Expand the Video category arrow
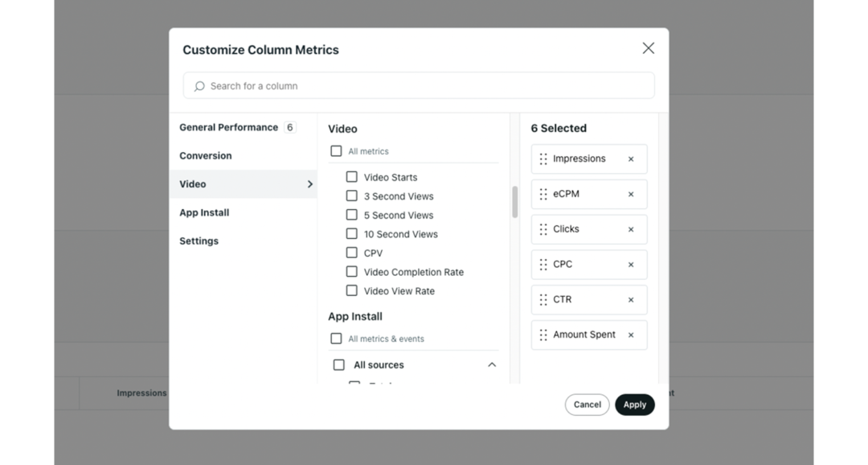 tap(310, 184)
